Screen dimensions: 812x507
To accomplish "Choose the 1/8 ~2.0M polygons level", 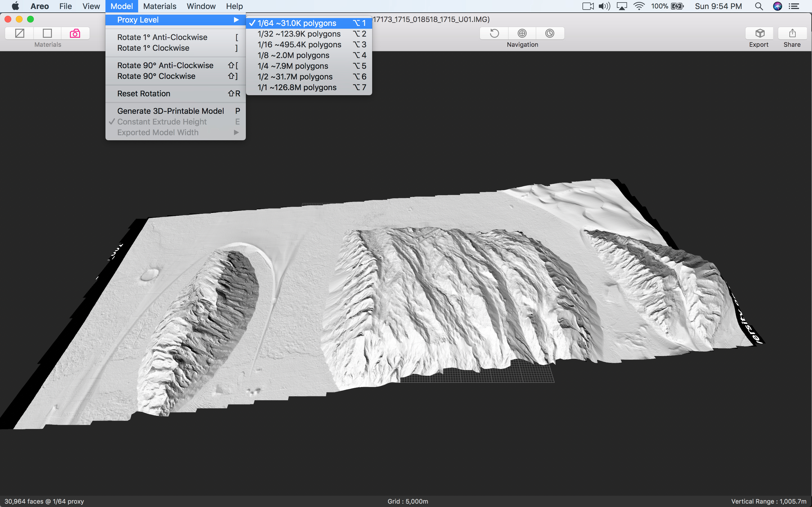I will (293, 55).
